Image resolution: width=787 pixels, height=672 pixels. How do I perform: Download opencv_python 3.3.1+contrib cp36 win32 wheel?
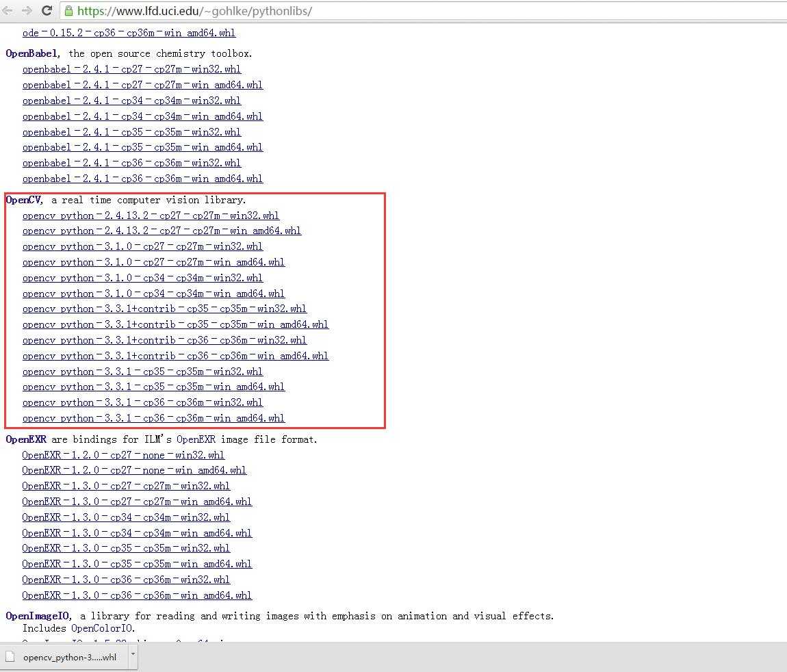point(164,340)
